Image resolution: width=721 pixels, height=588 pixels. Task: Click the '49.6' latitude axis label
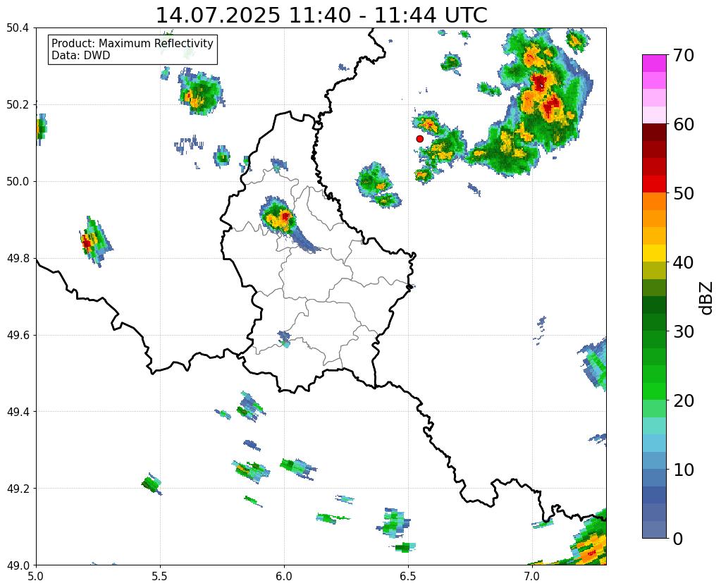click(x=18, y=336)
